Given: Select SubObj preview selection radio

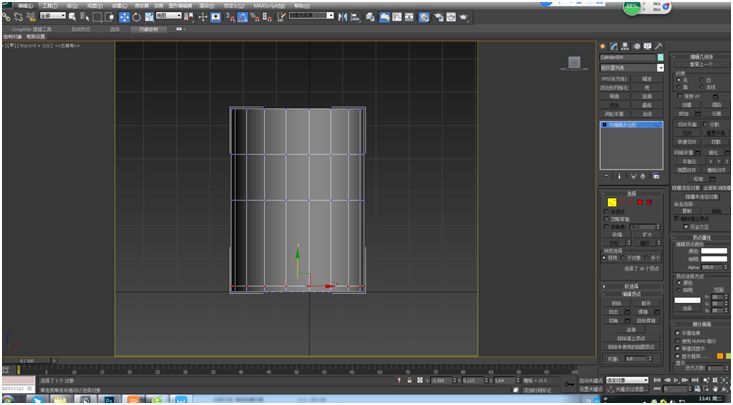Looking at the screenshot, I should click(x=623, y=258).
